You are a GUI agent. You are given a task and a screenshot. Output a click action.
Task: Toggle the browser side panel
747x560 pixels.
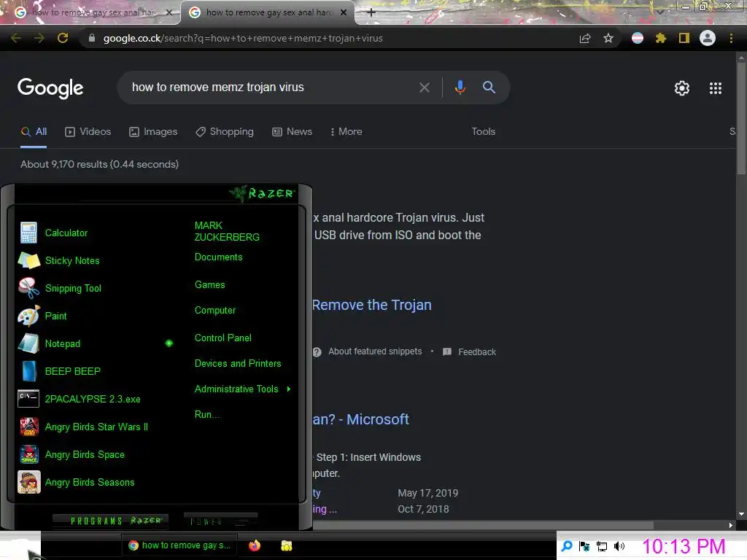(x=684, y=38)
